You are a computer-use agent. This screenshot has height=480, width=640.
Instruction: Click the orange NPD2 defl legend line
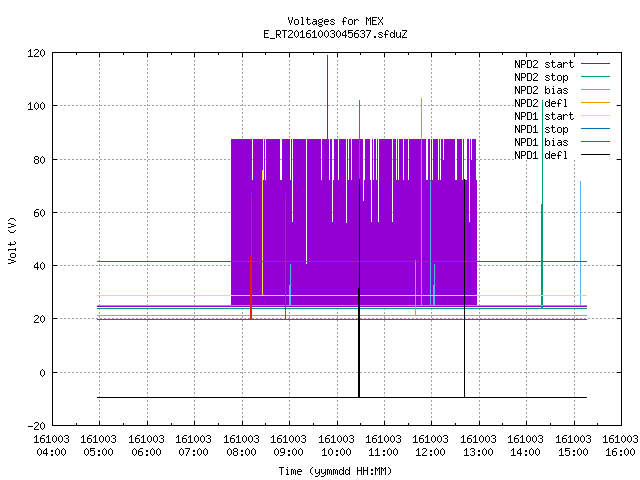596,103
